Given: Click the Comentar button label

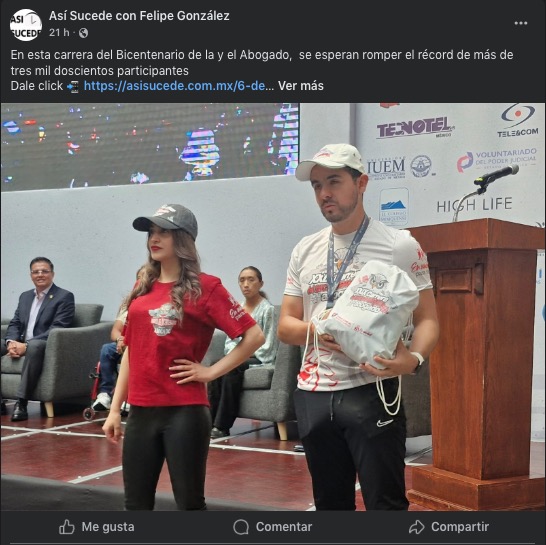Looking at the screenshot, I should click(284, 527).
